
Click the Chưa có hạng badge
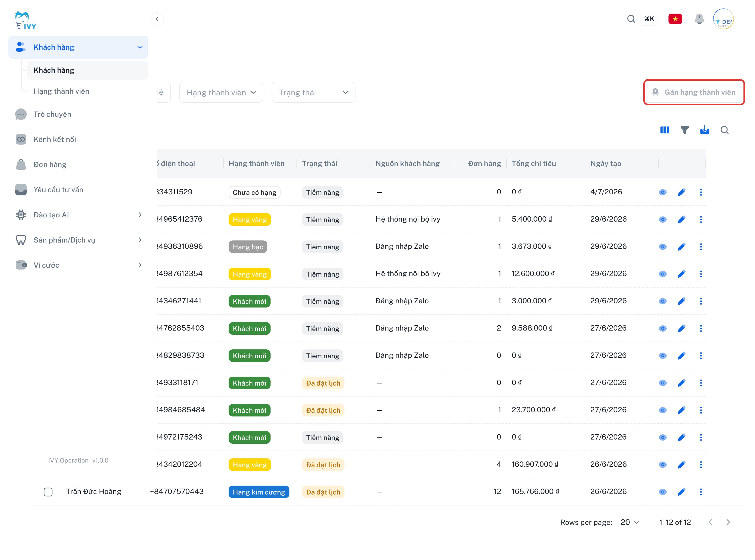tap(254, 192)
